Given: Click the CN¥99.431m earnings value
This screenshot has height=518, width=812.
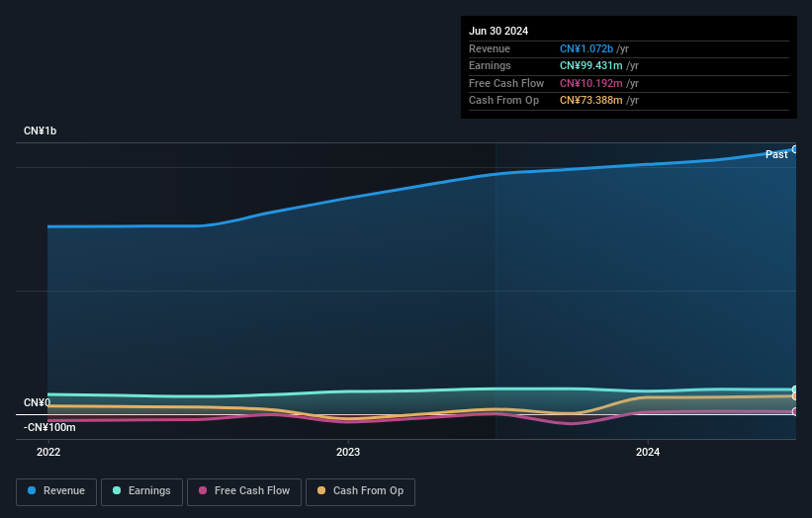Looking at the screenshot, I should point(590,65).
